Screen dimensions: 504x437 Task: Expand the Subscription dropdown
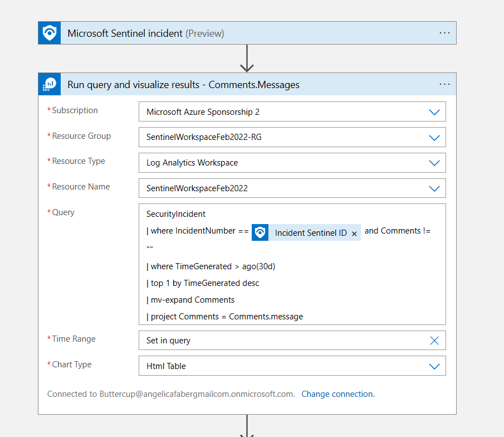coord(434,112)
